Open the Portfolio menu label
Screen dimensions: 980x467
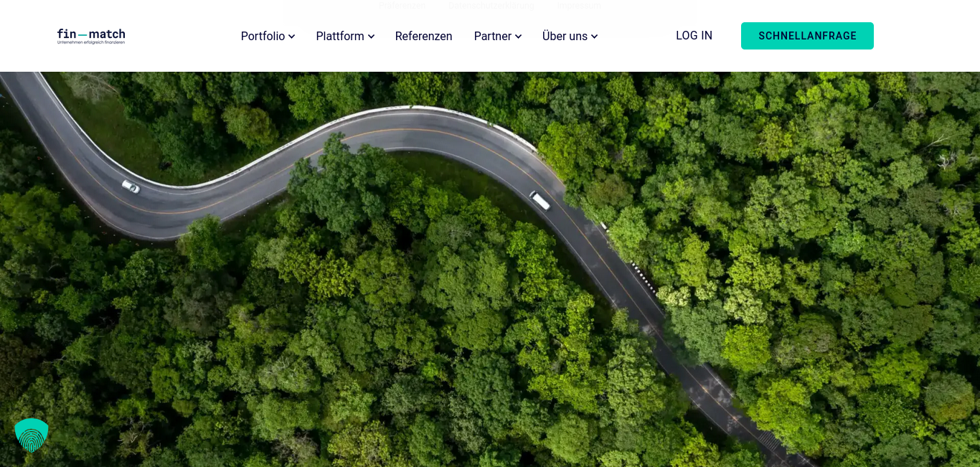[263, 36]
